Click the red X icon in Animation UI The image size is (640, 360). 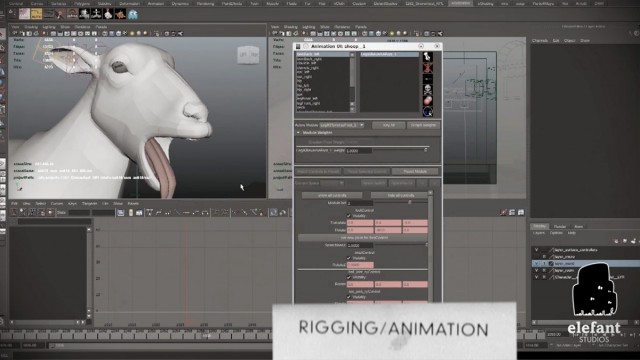(427, 68)
